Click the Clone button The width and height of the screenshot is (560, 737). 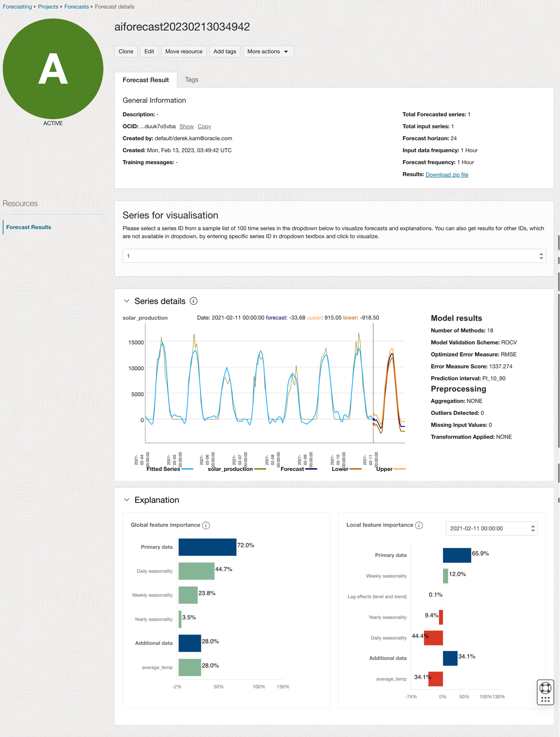coord(126,51)
